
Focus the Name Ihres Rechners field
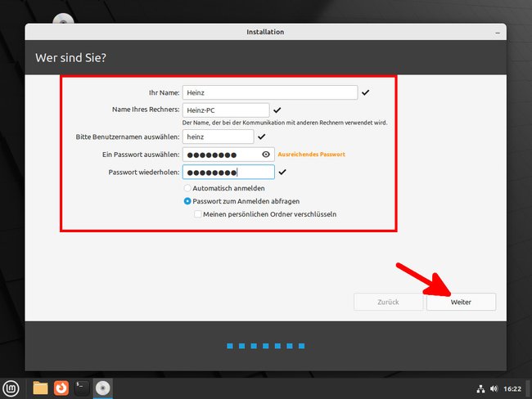tap(226, 110)
